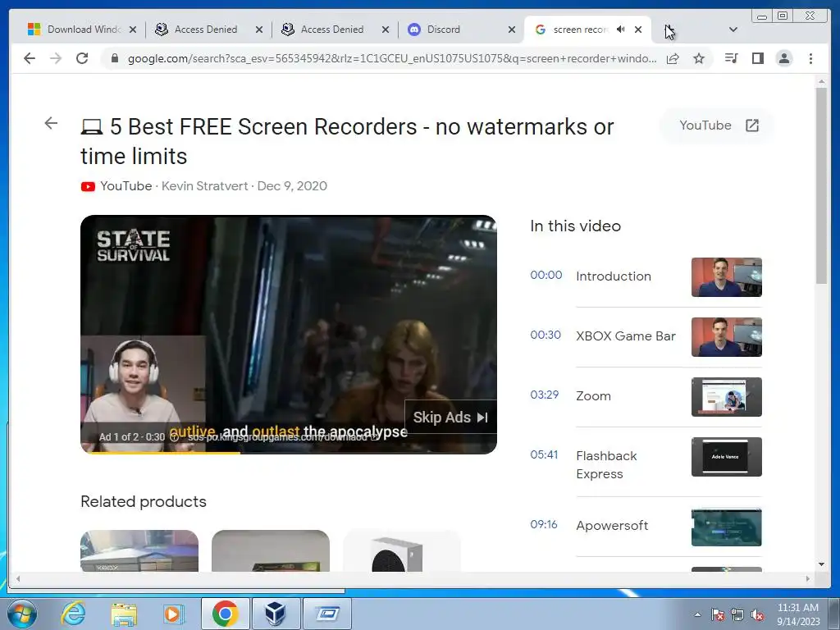The height and width of the screenshot is (630, 840).
Task: Click the Introduction chapter thumbnail
Action: click(727, 277)
